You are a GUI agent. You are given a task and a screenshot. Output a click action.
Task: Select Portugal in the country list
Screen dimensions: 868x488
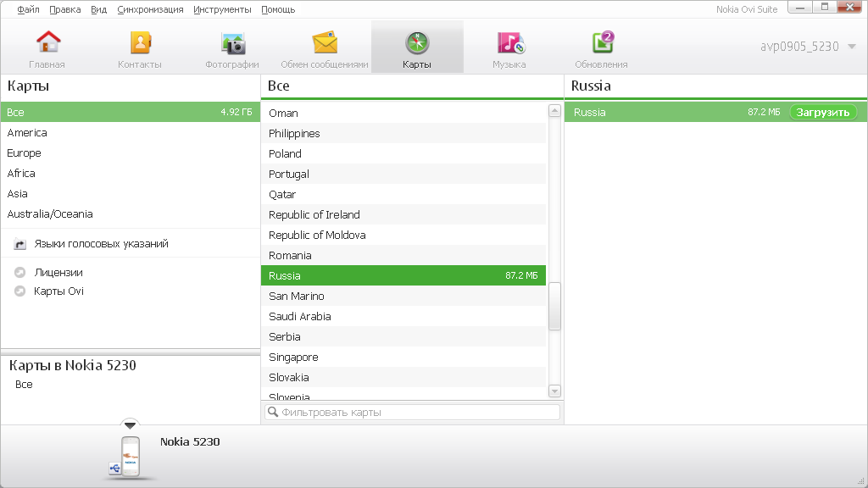coord(403,175)
